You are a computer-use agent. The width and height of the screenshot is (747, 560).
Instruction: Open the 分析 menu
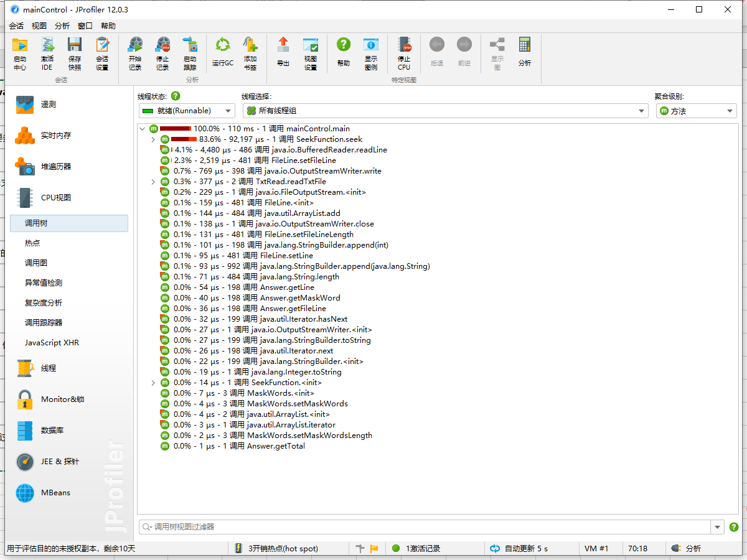[x=62, y=26]
